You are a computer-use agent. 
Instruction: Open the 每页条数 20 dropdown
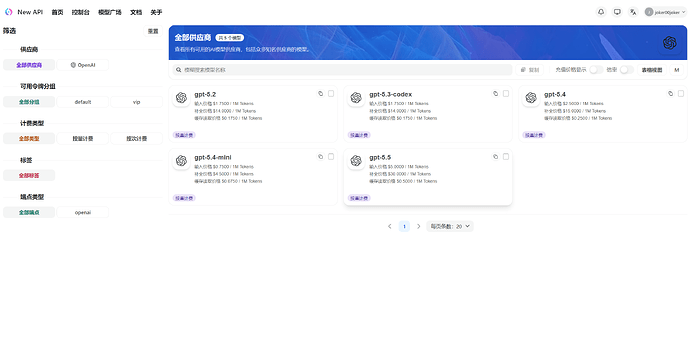[x=450, y=226]
